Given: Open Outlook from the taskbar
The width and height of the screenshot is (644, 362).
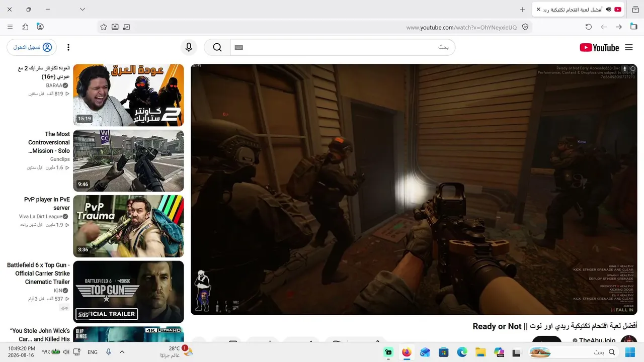Looking at the screenshot, I should click(x=425, y=352).
